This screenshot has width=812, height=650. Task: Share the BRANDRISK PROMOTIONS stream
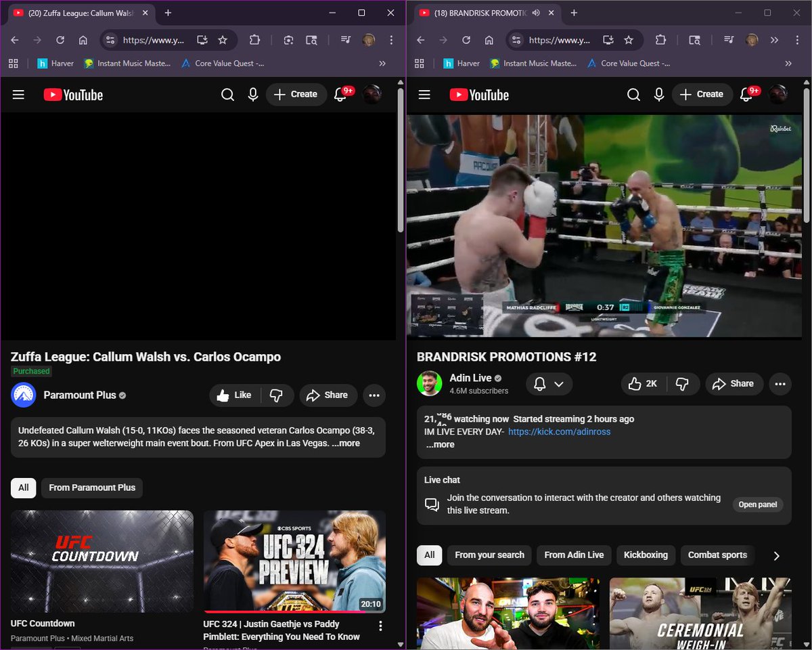734,384
